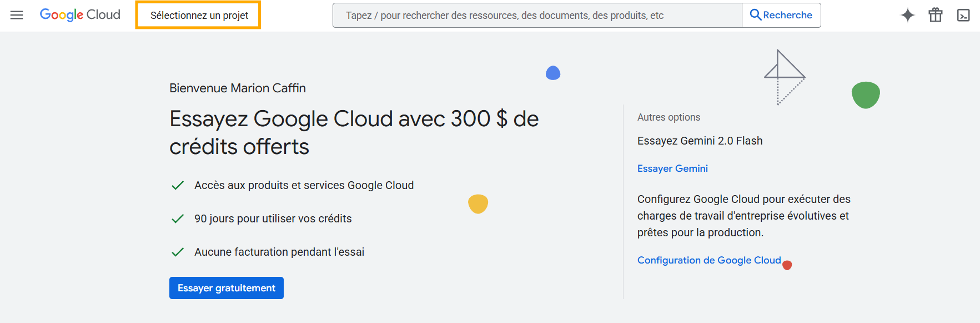Image resolution: width=980 pixels, height=323 pixels.
Task: Open the Sélectionnez un projet picker
Action: coord(199,15)
